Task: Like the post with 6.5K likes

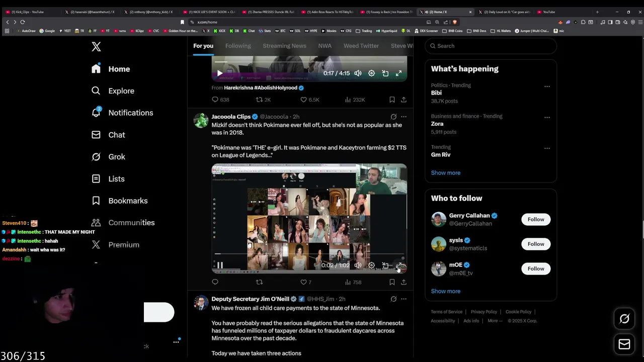Action: tap(309, 100)
